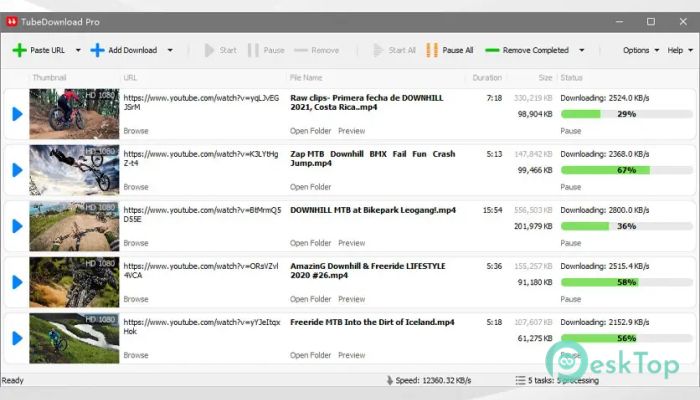The width and height of the screenshot is (700, 400).
Task: Sort by the Duration column header
Action: pyautogui.click(x=487, y=78)
